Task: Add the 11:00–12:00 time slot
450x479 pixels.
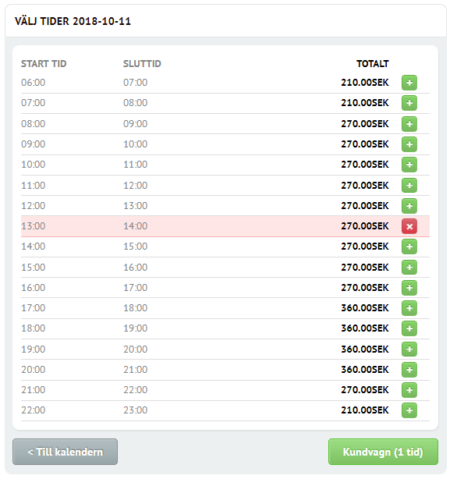Action: [409, 186]
